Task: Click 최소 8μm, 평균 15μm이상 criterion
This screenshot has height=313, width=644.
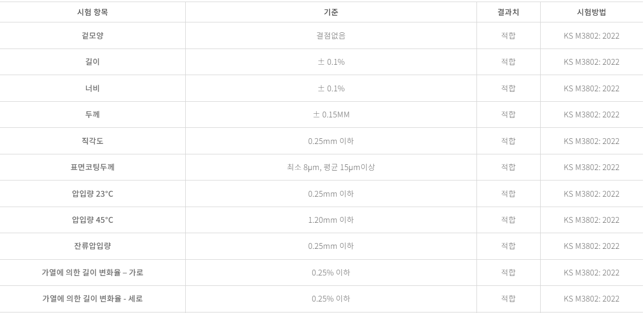Action: click(x=331, y=167)
